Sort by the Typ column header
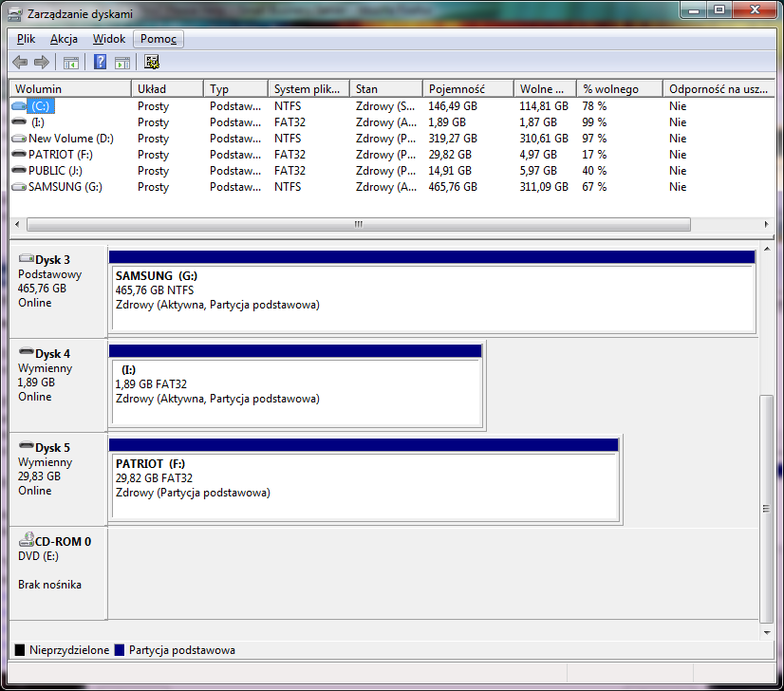The height and width of the screenshot is (691, 784). 235,89
